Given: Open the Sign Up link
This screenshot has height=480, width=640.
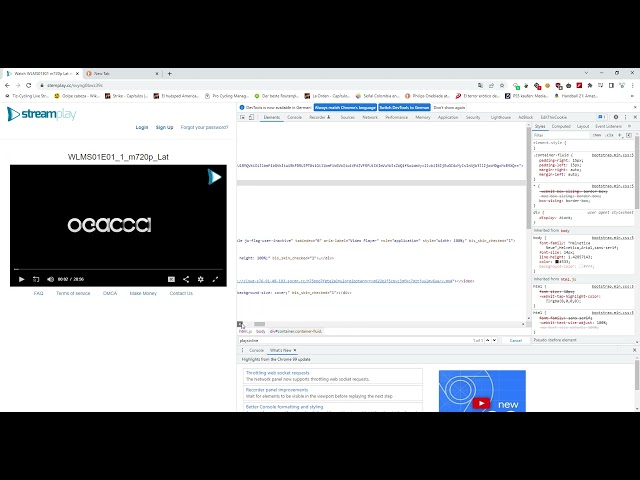Looking at the screenshot, I should click(x=164, y=127).
